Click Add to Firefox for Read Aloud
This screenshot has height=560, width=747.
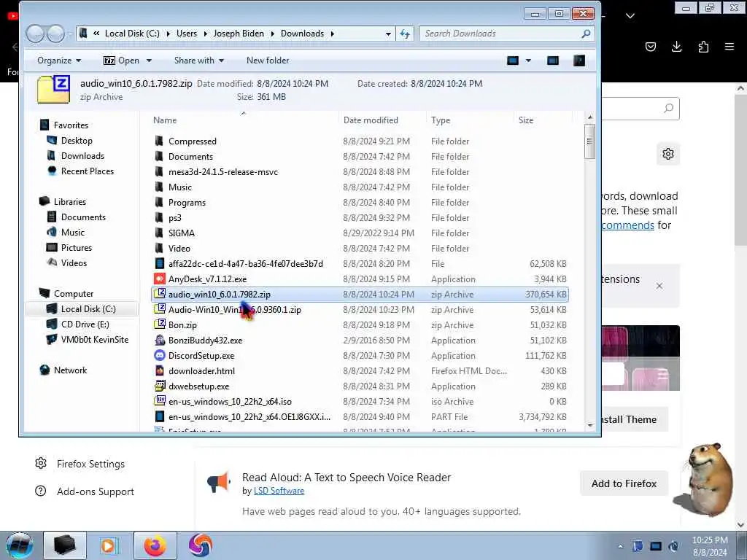click(624, 483)
